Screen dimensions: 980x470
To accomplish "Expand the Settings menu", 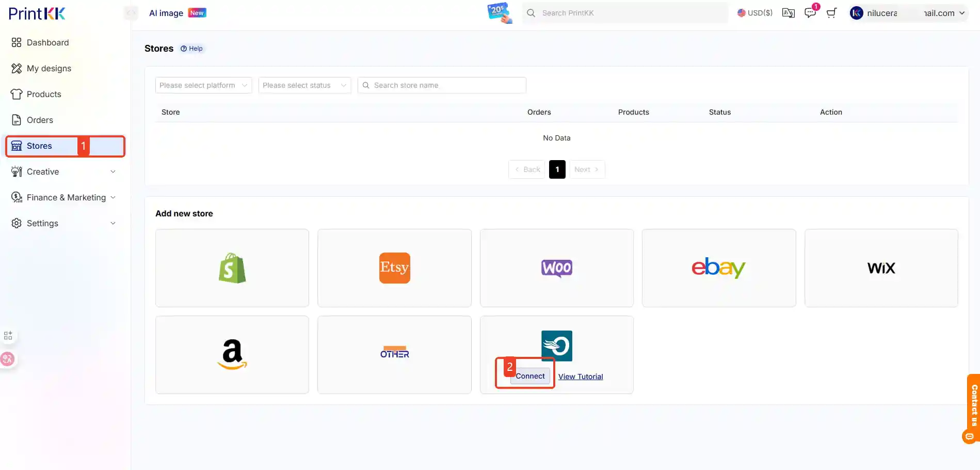I will (x=65, y=223).
